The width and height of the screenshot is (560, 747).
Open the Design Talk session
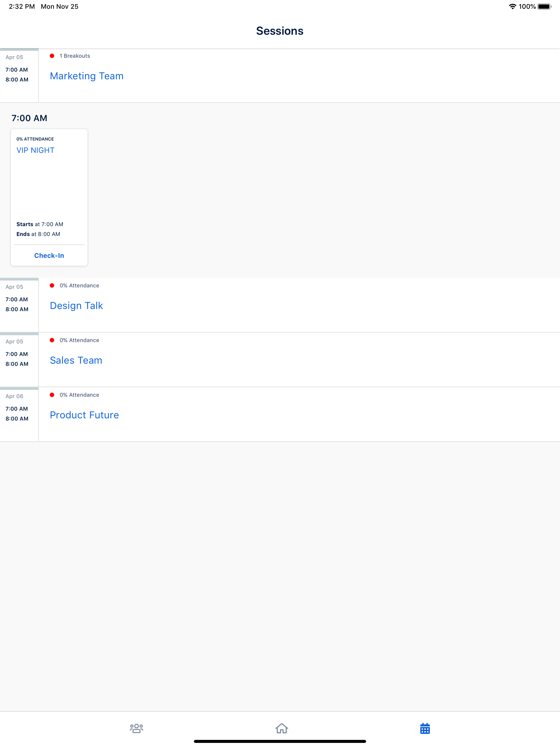(76, 306)
